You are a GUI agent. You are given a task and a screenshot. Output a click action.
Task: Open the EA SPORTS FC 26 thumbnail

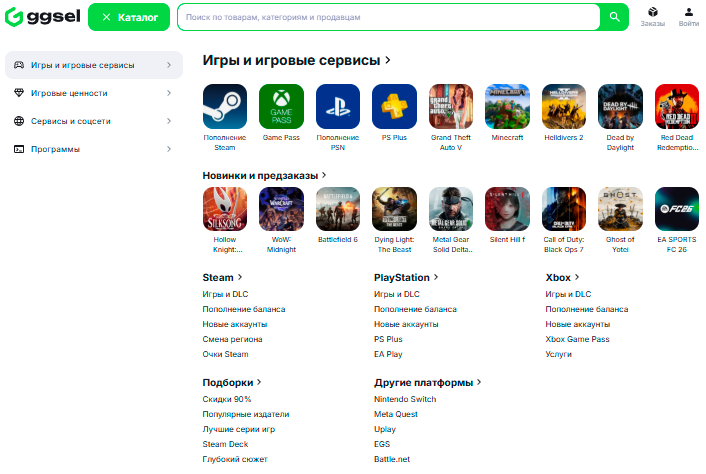(677, 209)
